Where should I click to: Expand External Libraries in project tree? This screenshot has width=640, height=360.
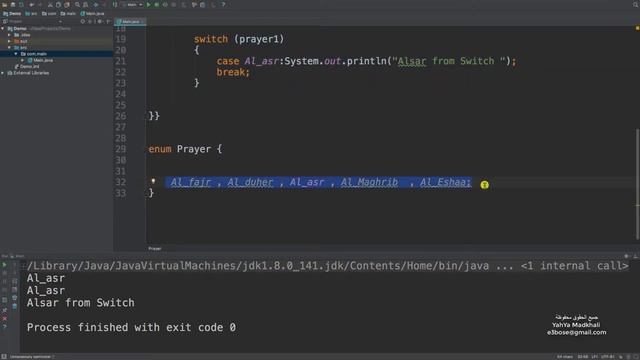(3, 73)
